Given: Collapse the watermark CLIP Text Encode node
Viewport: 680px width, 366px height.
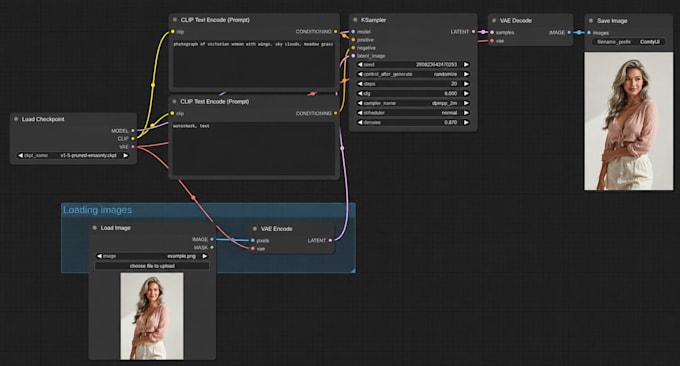Looking at the screenshot, I should [x=174, y=101].
